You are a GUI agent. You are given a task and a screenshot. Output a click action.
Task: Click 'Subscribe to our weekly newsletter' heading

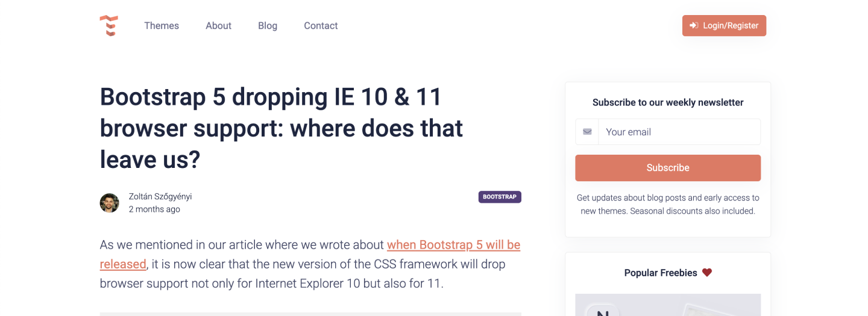coord(668,102)
